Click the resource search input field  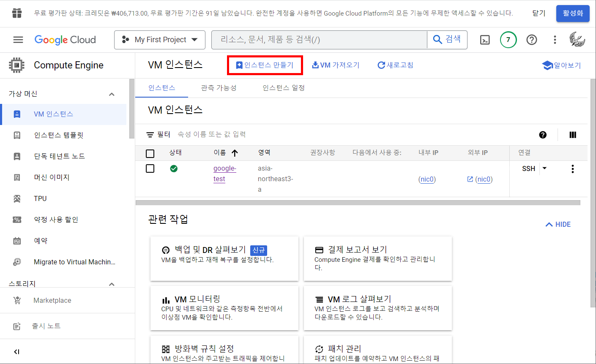319,40
